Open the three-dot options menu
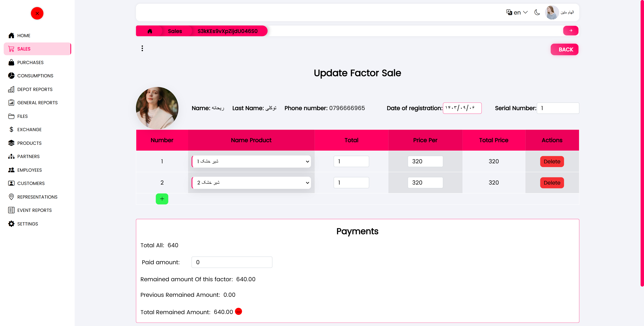Screen dimensions: 644x326 pyautogui.click(x=142, y=48)
